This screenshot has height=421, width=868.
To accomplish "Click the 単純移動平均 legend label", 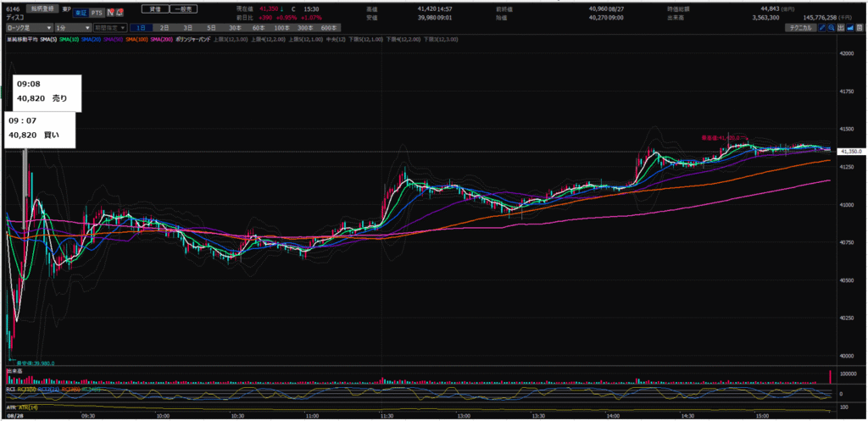I will pos(21,40).
